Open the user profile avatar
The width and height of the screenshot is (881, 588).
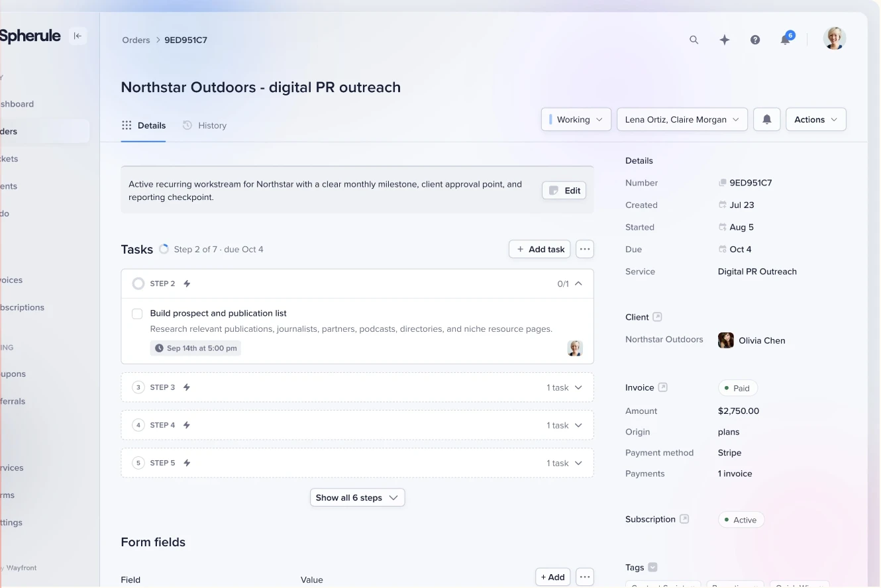(x=835, y=38)
